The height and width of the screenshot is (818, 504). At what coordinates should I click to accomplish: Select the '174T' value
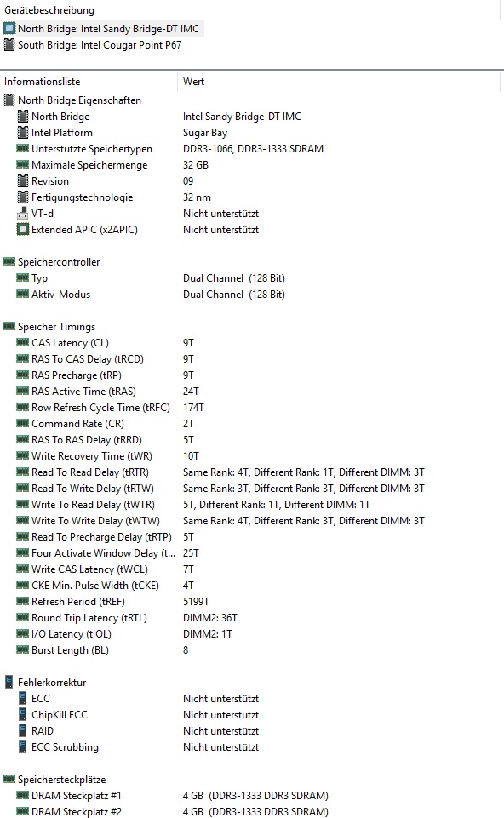point(193,408)
